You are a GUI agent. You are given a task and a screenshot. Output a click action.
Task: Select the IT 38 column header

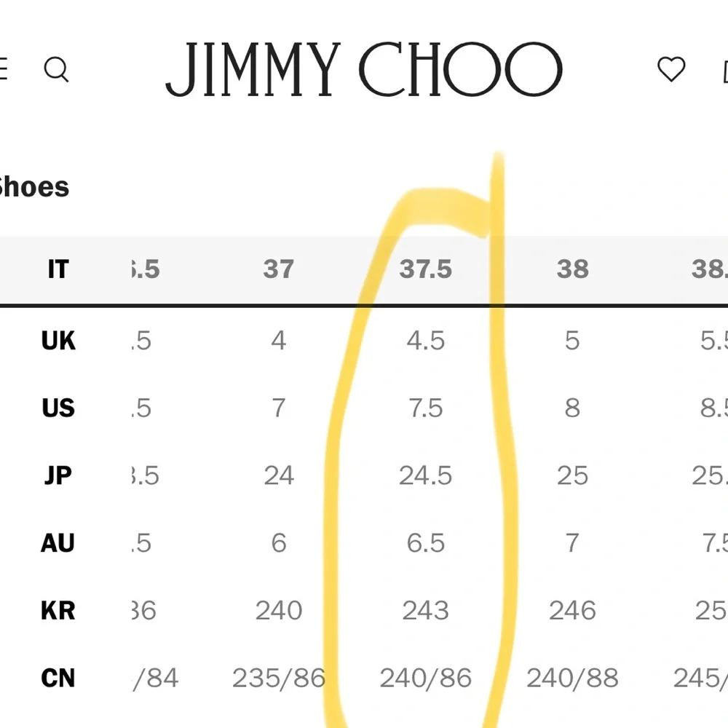(x=572, y=269)
